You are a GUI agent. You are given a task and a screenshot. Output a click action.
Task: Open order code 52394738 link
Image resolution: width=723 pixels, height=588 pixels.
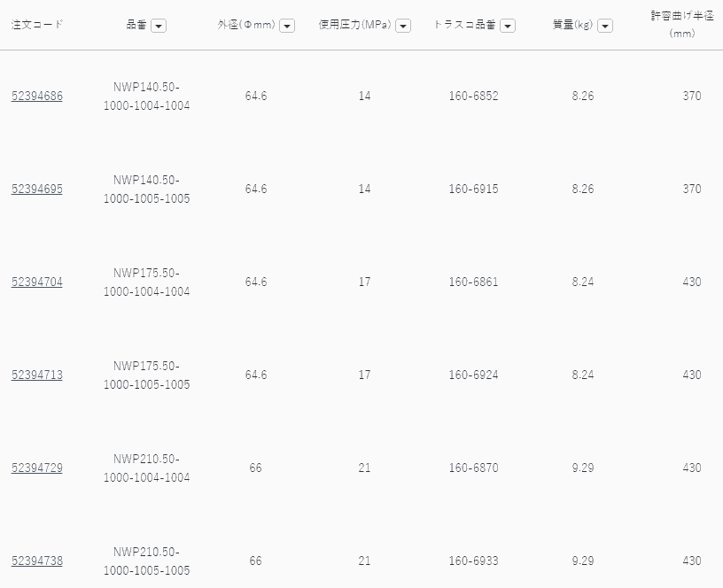(x=37, y=561)
